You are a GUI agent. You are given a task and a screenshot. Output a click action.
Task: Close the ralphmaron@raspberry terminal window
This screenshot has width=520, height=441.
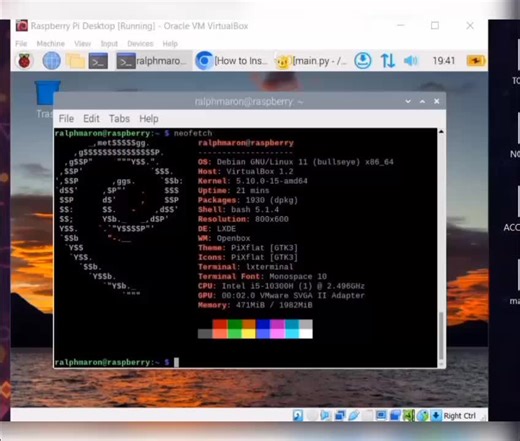coord(437,101)
